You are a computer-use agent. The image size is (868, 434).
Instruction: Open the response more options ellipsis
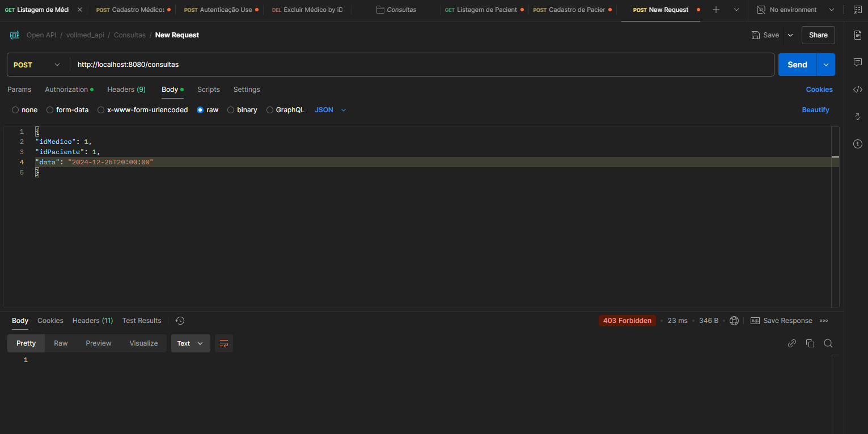coord(824,321)
